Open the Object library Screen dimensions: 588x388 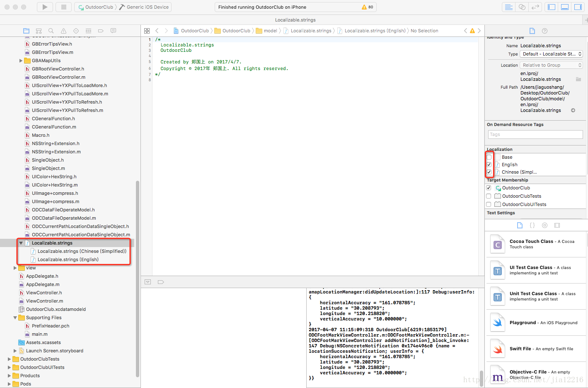click(x=544, y=225)
